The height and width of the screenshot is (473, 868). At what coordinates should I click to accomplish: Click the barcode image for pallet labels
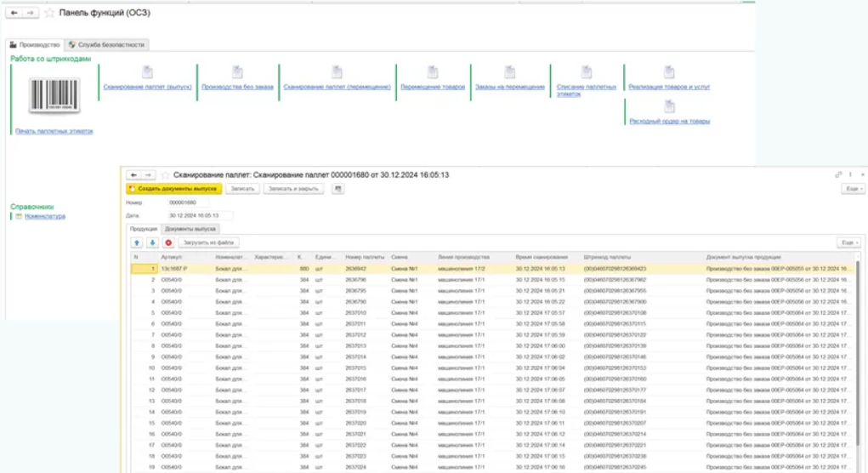54,94
